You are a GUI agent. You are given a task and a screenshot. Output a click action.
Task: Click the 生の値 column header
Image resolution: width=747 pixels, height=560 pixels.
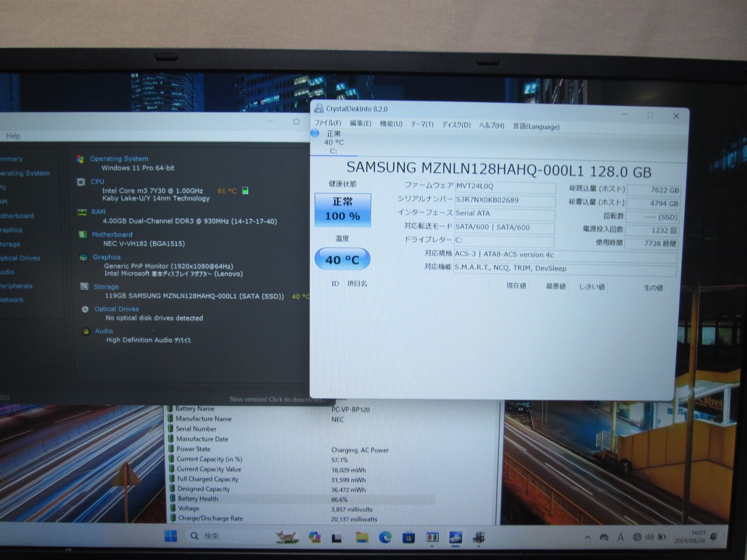[x=653, y=288]
